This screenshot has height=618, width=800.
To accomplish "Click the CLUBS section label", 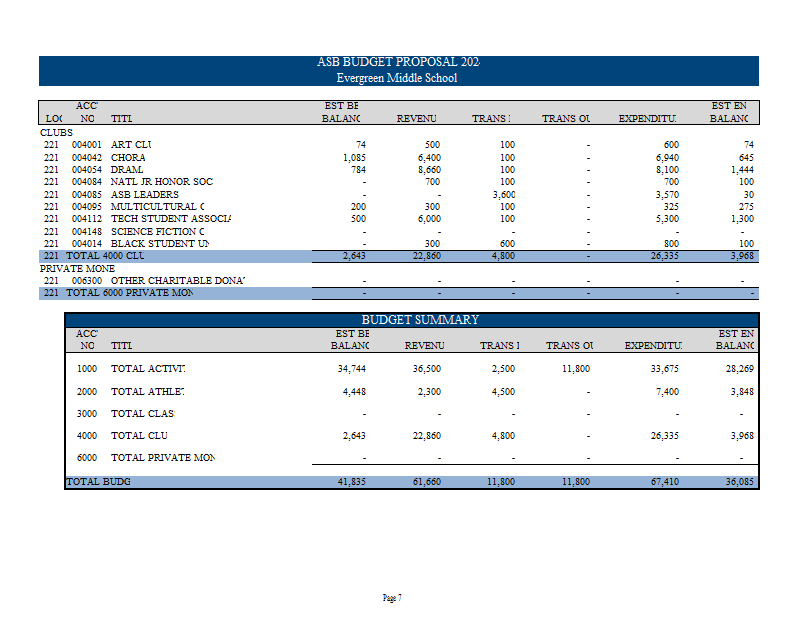I will (56, 133).
